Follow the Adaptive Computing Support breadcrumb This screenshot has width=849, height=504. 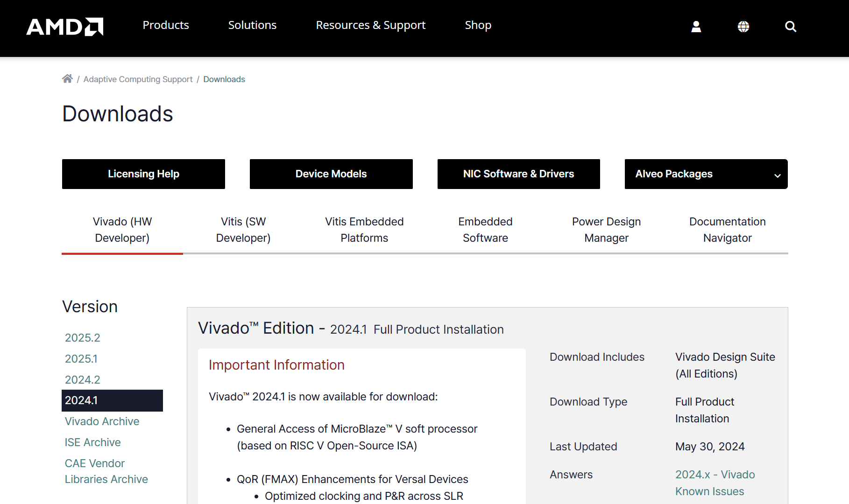click(138, 79)
